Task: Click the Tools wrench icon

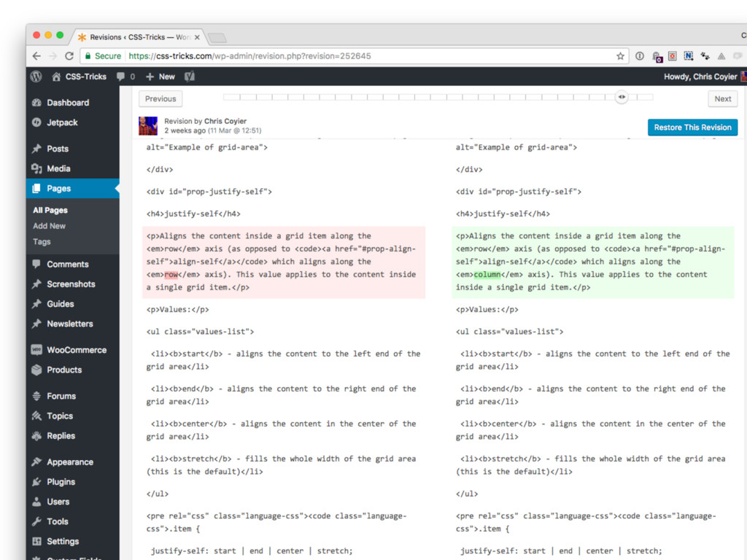Action: [36, 521]
